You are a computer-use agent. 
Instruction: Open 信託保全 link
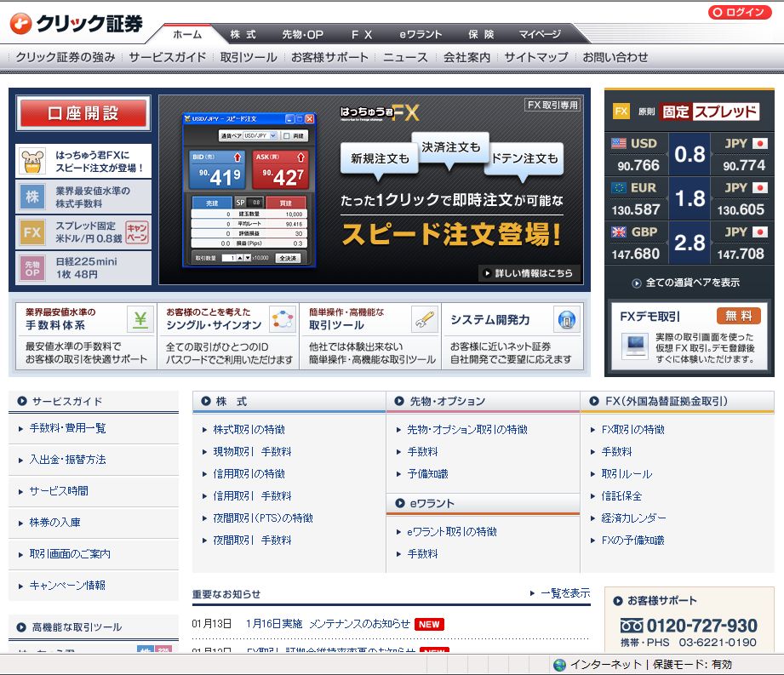coord(621,496)
